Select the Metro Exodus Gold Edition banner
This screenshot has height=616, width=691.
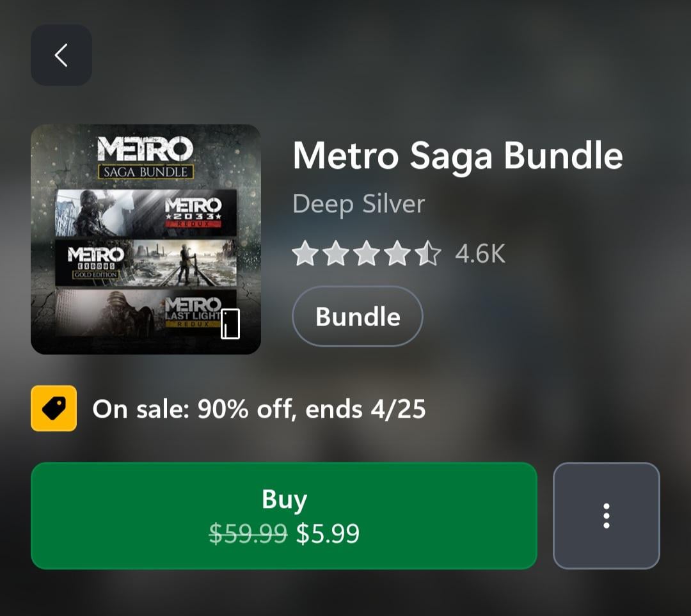(146, 263)
